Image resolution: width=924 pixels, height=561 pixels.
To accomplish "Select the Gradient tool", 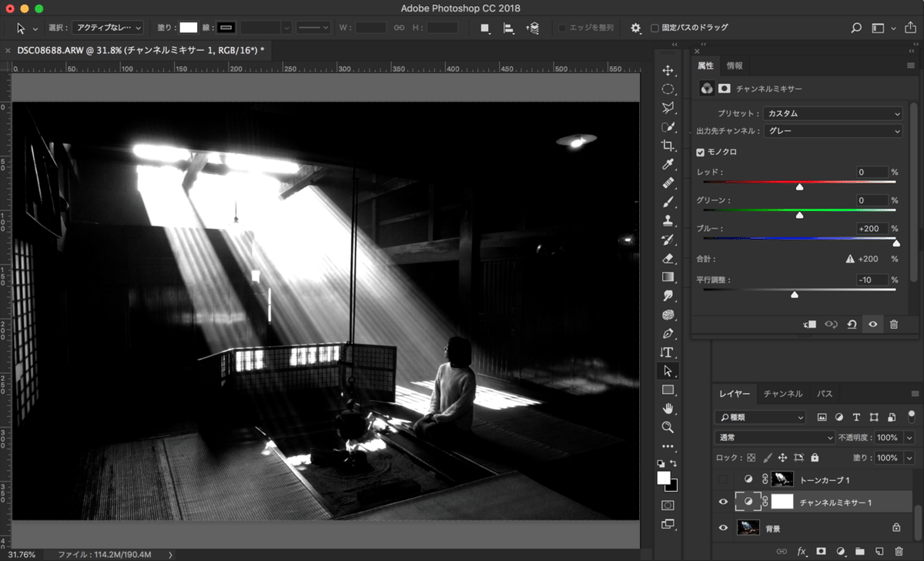I will point(668,277).
